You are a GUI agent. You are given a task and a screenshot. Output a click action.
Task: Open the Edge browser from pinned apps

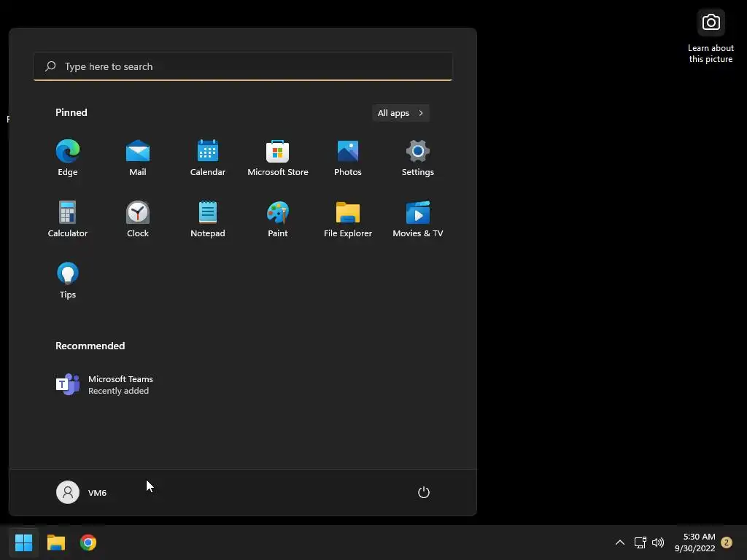68,158
